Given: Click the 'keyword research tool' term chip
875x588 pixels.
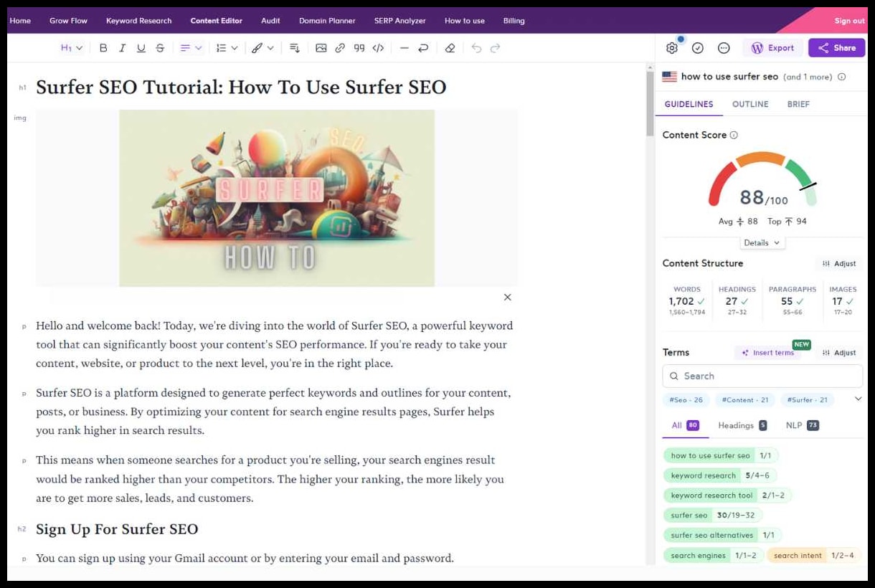Looking at the screenshot, I should [x=727, y=495].
